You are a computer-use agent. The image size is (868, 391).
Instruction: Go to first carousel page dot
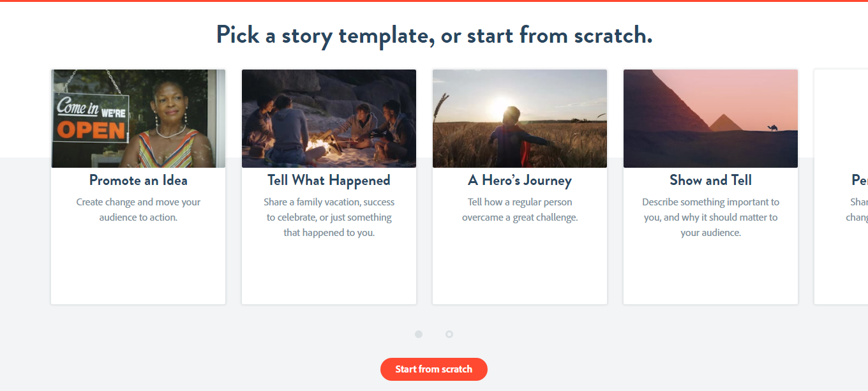(419, 334)
